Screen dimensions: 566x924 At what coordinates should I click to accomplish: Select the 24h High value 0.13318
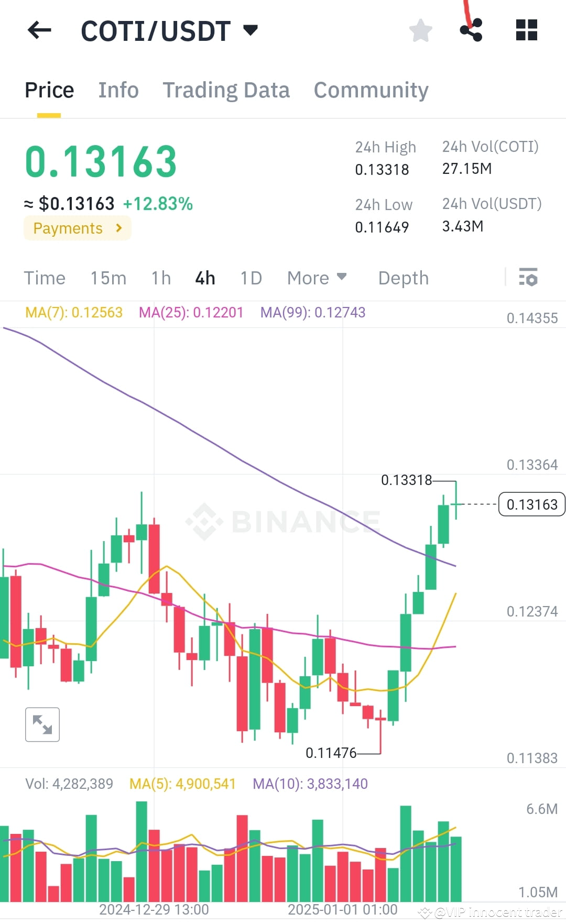point(382,169)
